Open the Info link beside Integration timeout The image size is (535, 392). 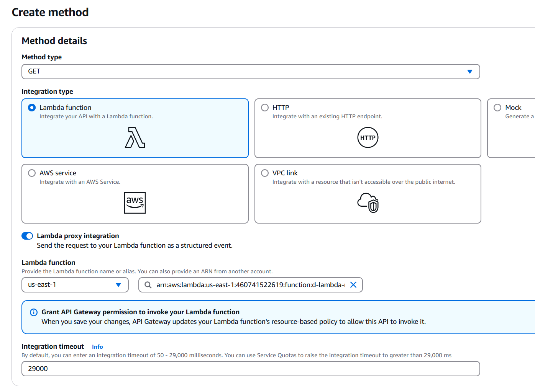(x=97, y=347)
